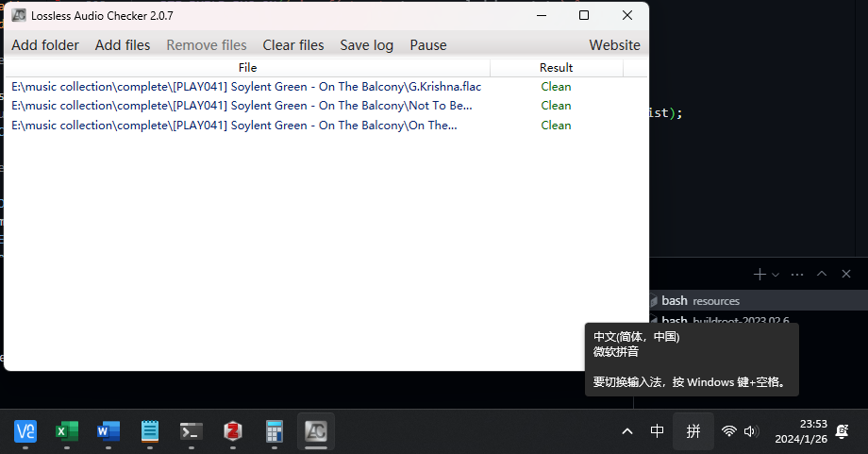Open Excel from the taskbar
Viewport: 868px width, 454px height.
coord(67,431)
